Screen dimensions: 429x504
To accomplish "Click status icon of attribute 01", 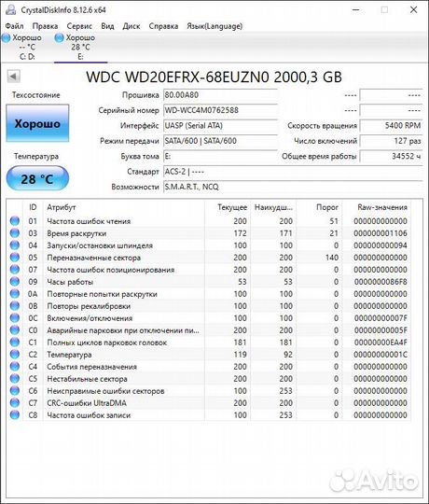I will point(15,221).
